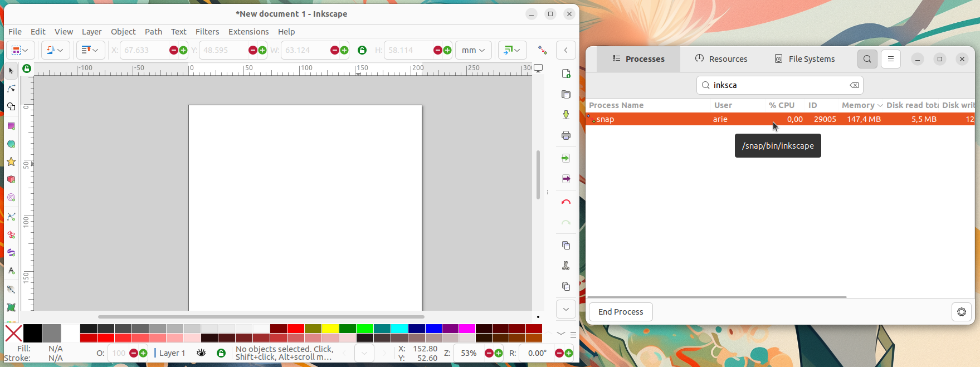Expand more commands chevron below Paste
The width and height of the screenshot is (980, 367).
coord(566,309)
